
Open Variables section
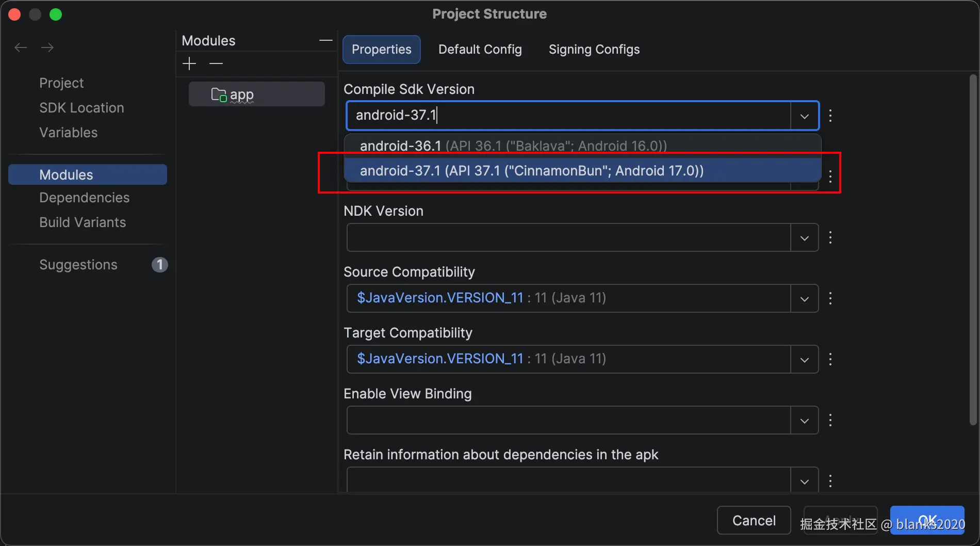(x=68, y=132)
